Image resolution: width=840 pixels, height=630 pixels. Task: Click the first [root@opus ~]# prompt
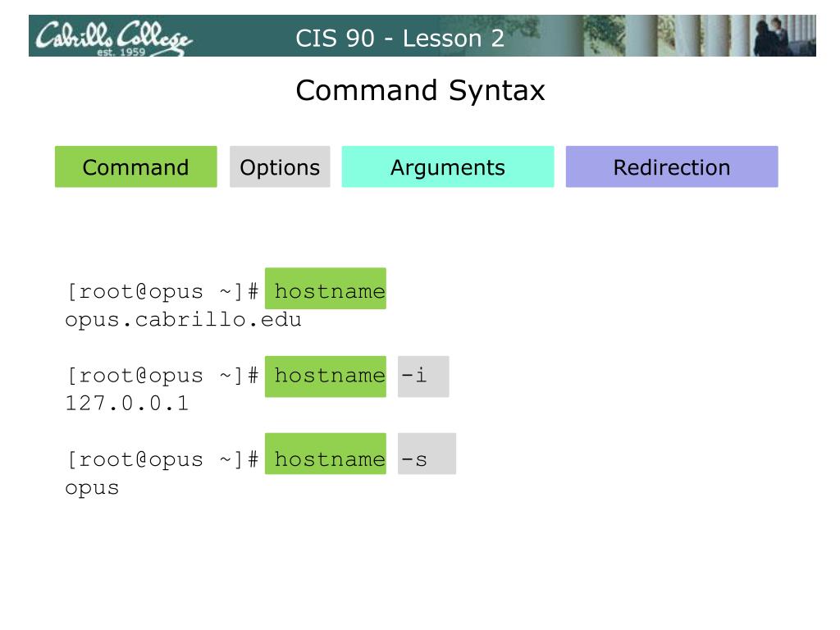coord(163,291)
